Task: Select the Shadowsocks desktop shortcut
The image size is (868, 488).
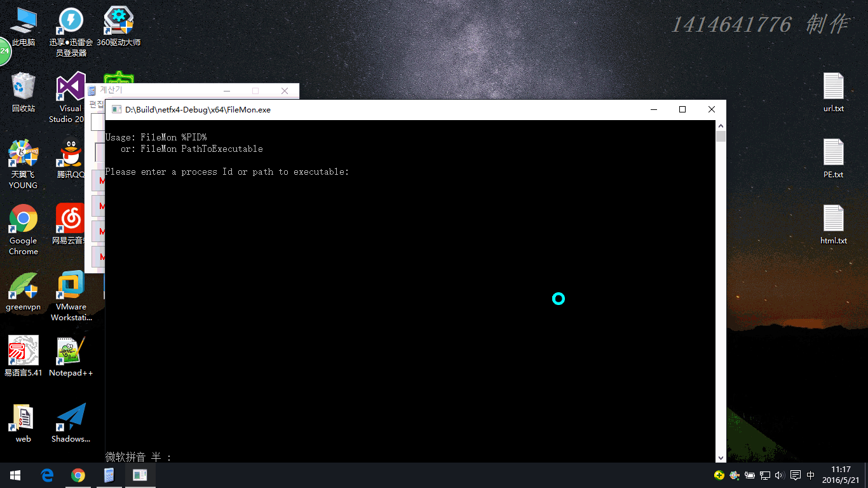Action: (71, 423)
